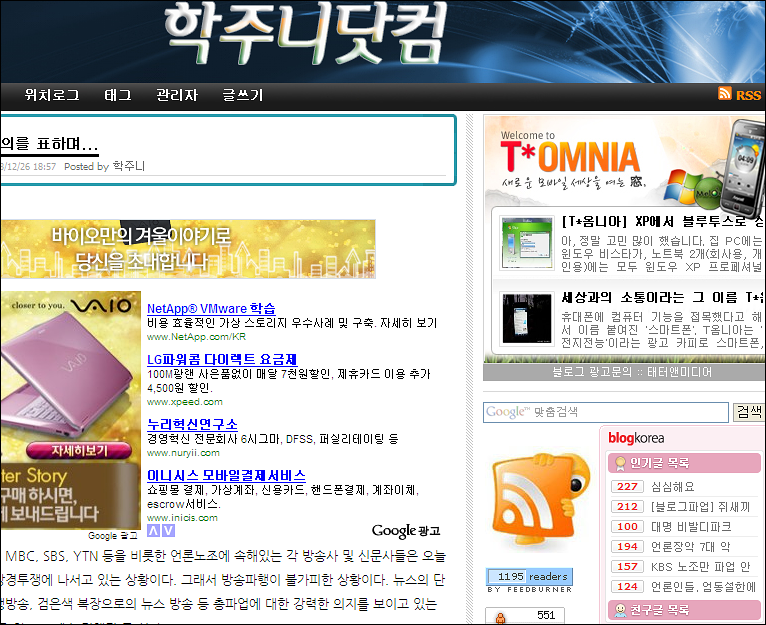Click the Google 광고 logo label

click(406, 531)
